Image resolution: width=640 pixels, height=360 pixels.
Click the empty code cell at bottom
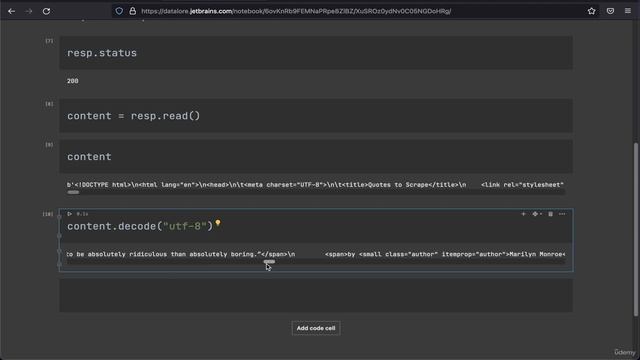coord(316,296)
